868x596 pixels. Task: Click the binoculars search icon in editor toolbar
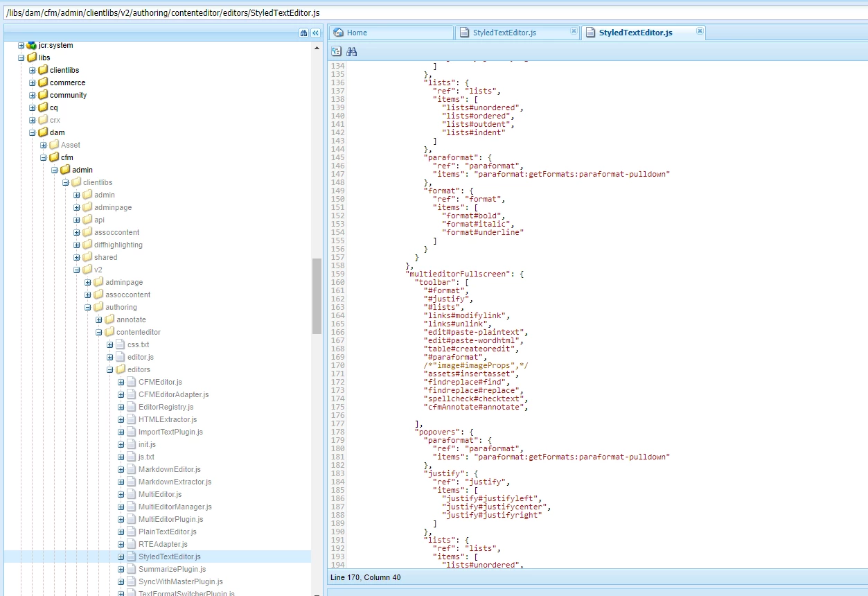coord(351,51)
